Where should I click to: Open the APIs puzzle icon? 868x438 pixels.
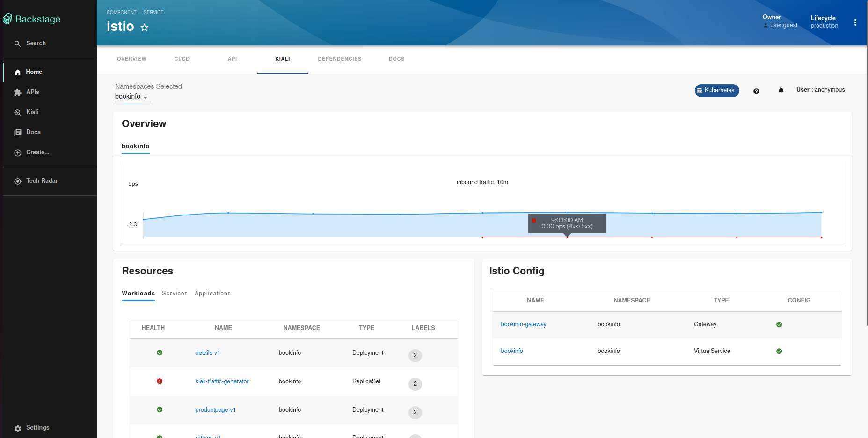pyautogui.click(x=18, y=93)
